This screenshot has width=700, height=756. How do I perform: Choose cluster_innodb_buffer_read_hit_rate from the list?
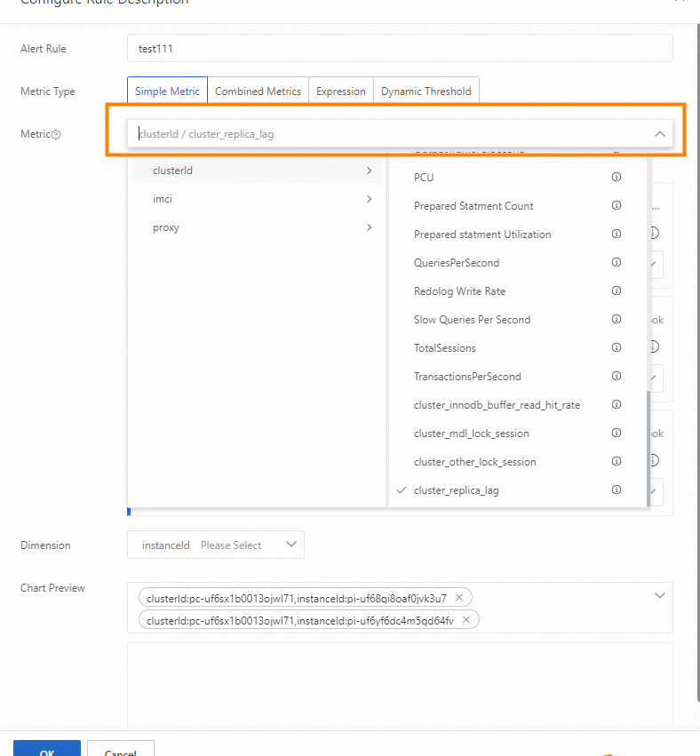(497, 405)
